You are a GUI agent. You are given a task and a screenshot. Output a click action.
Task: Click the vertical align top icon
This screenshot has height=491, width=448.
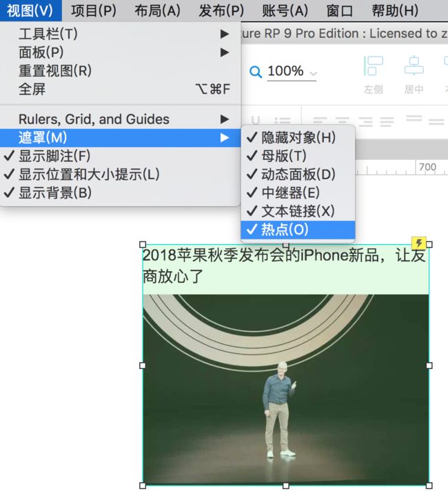[x=414, y=119]
